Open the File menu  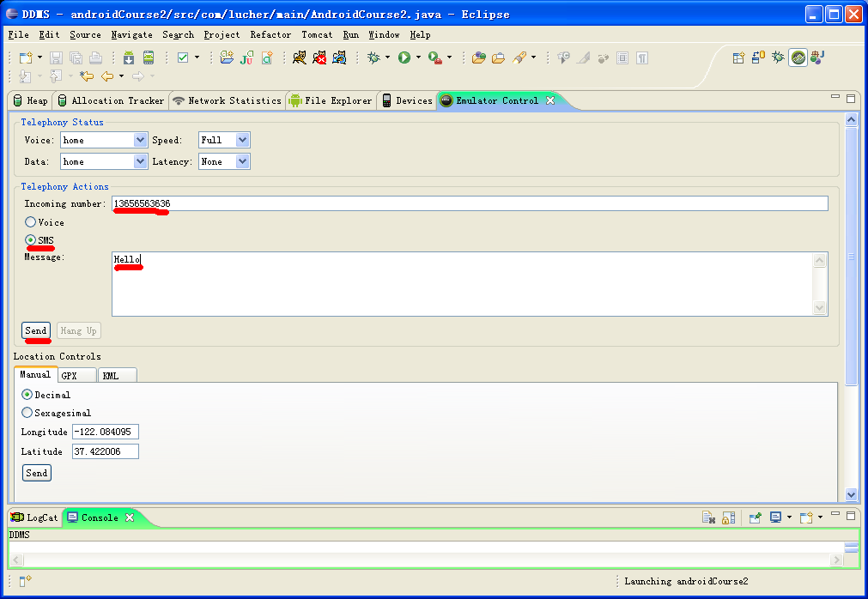pyautogui.click(x=18, y=34)
